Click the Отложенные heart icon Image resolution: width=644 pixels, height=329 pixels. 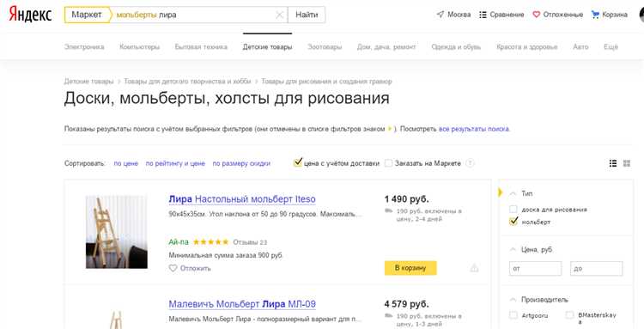click(x=537, y=15)
